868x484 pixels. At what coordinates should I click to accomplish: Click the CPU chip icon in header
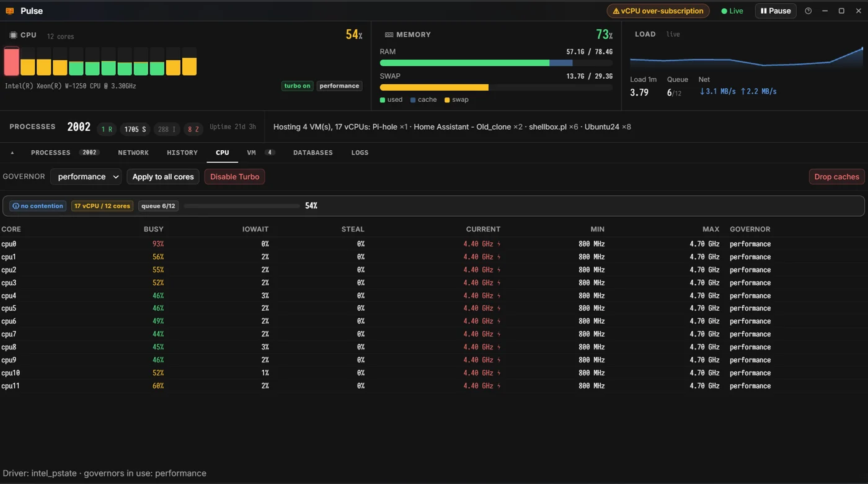(x=13, y=35)
